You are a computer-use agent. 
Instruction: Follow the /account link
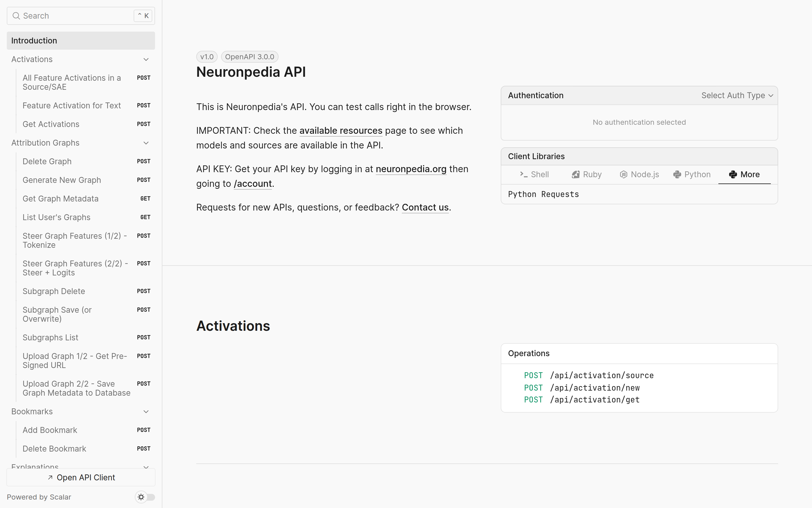pyautogui.click(x=253, y=184)
